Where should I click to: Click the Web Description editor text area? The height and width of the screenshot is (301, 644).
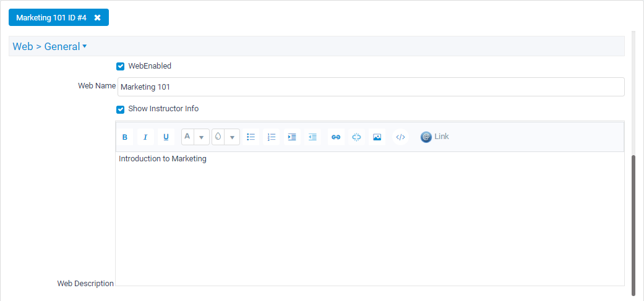click(370, 219)
